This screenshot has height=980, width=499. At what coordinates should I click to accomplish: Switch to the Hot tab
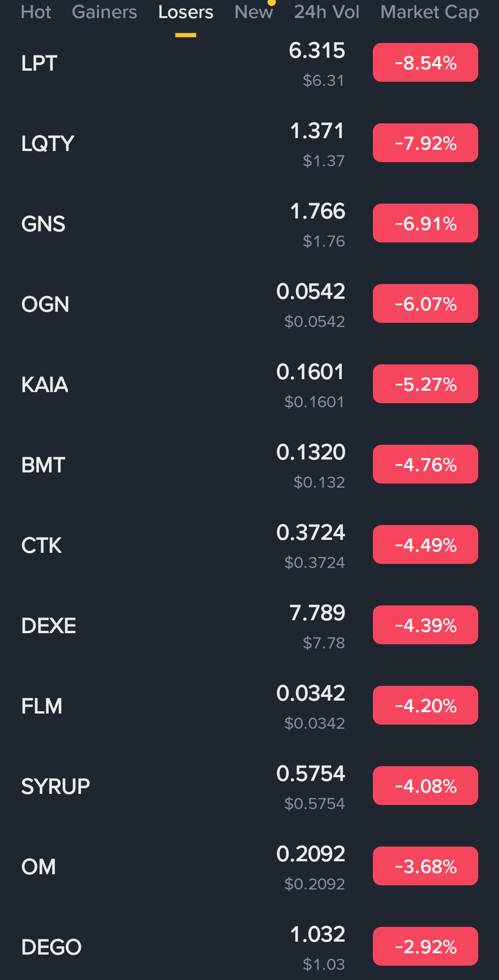pos(36,12)
